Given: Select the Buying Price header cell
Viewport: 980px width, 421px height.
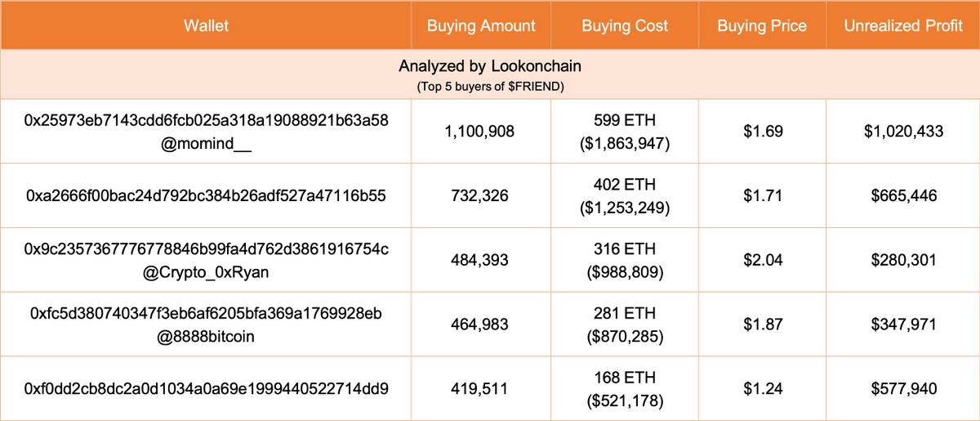Looking at the screenshot, I should click(x=762, y=25).
